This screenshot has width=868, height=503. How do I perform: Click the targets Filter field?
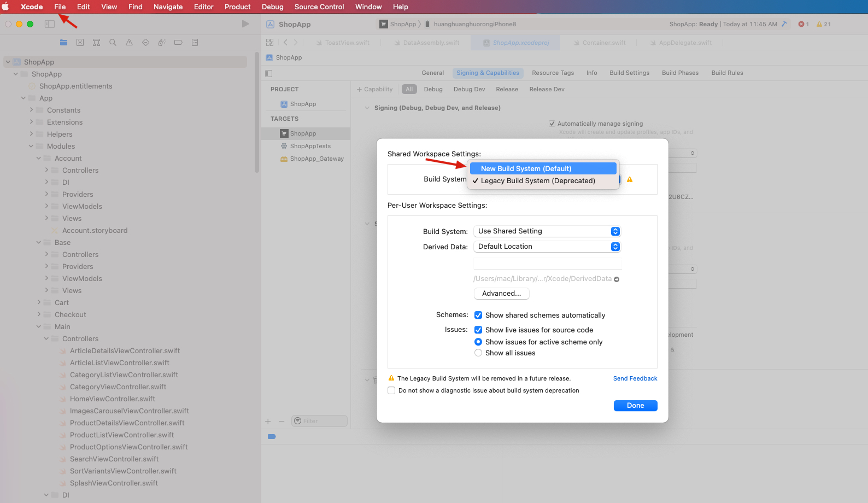coord(320,421)
